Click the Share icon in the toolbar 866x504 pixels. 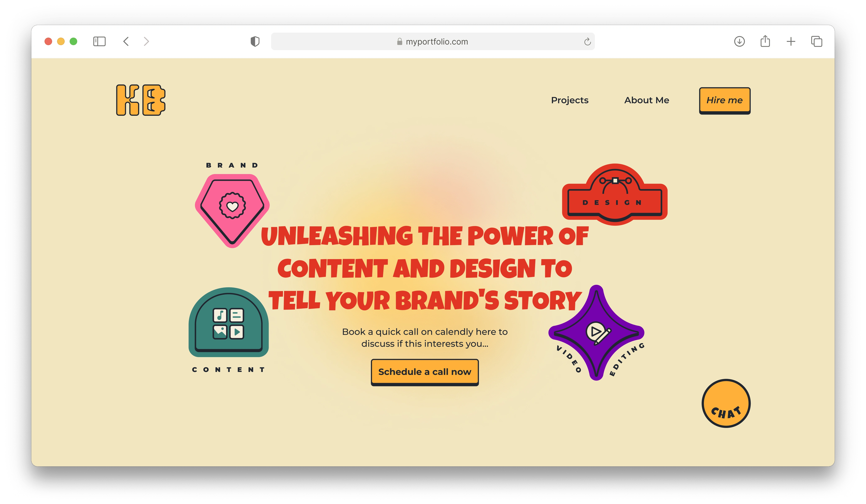(765, 41)
